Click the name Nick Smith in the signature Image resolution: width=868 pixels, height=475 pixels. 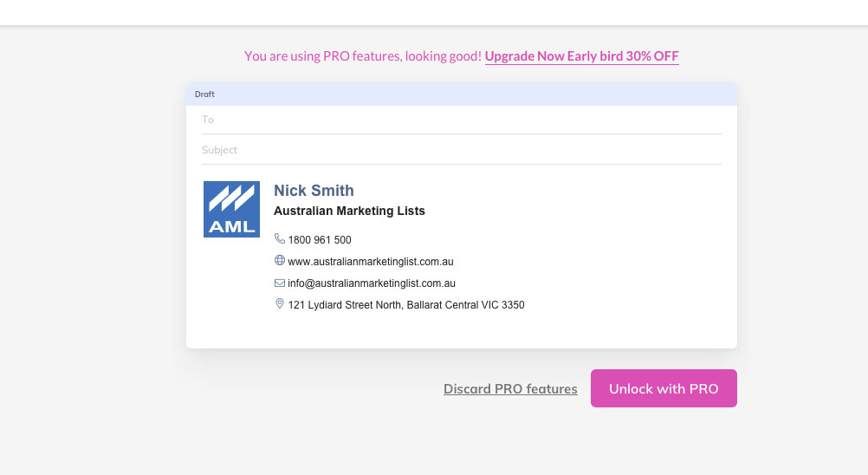click(x=314, y=191)
